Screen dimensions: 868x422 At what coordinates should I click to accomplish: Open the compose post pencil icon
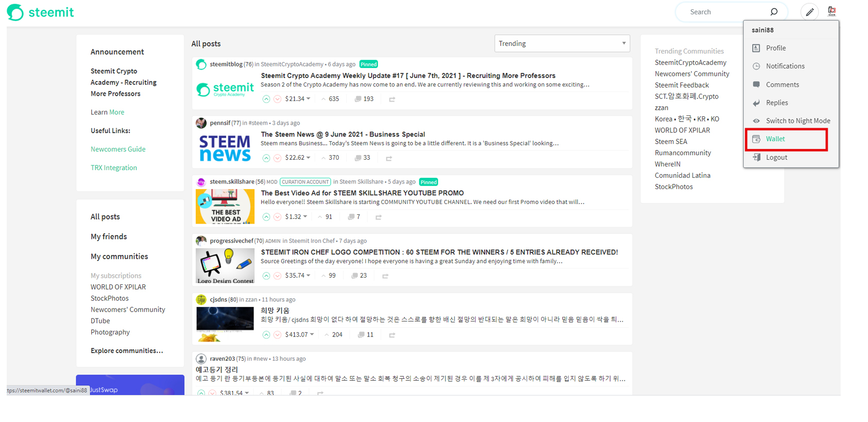point(810,12)
